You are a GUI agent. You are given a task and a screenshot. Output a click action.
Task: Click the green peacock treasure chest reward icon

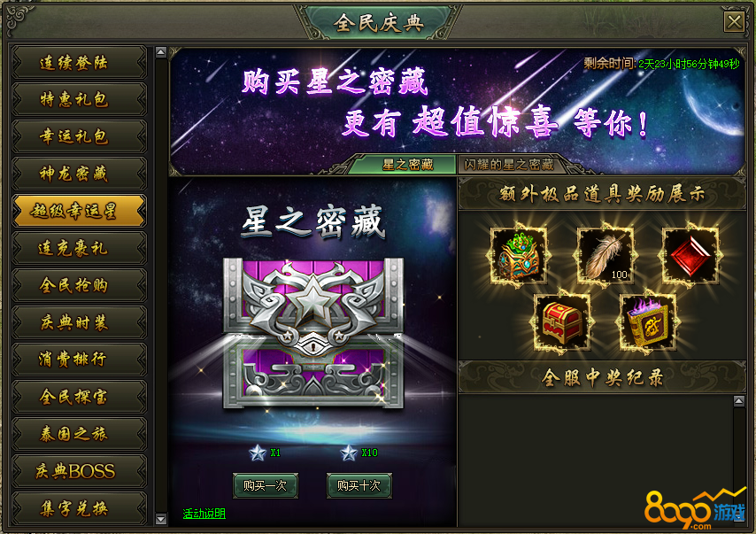[519, 256]
